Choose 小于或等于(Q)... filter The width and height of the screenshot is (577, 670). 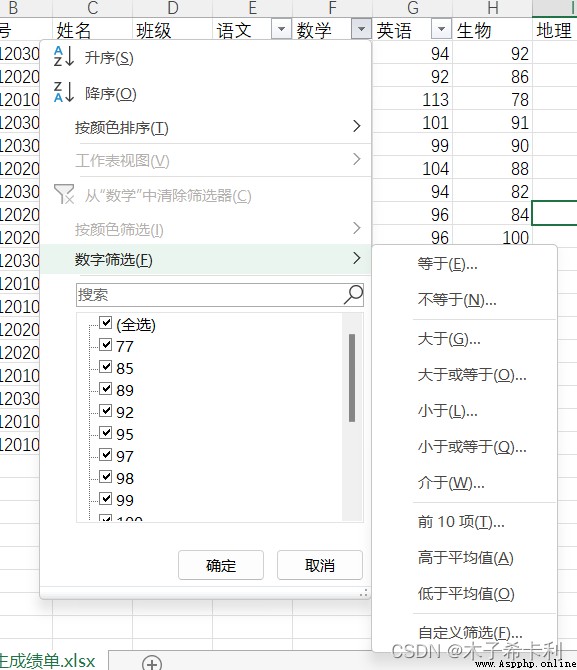point(472,447)
